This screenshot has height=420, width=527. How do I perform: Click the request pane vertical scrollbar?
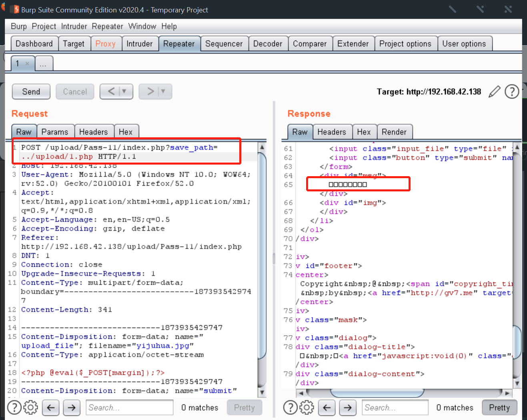click(x=262, y=256)
